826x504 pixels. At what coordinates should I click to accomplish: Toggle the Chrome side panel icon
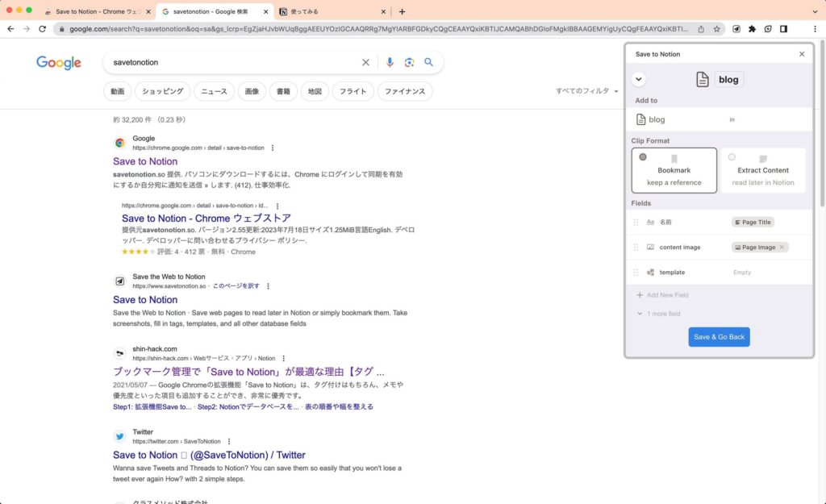coord(783,29)
